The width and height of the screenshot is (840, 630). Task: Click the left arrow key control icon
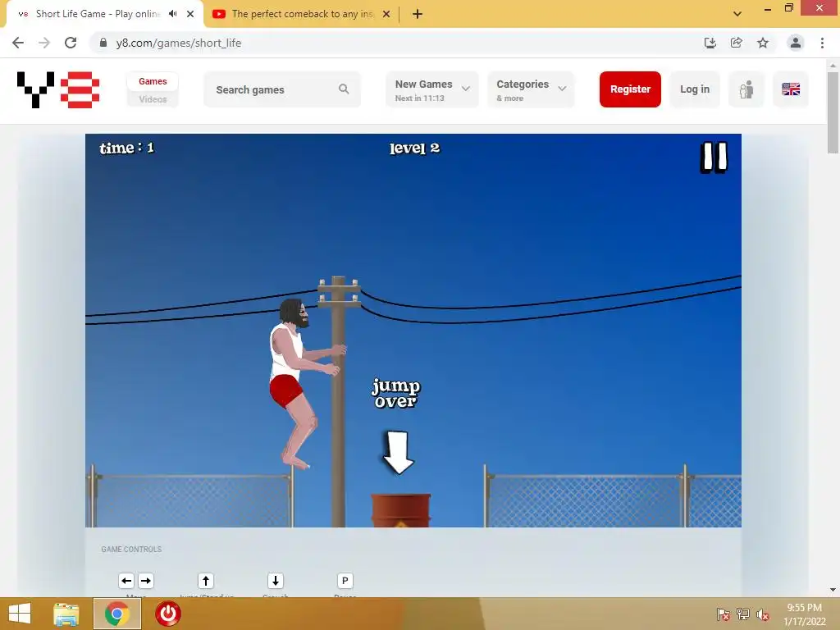(x=126, y=581)
